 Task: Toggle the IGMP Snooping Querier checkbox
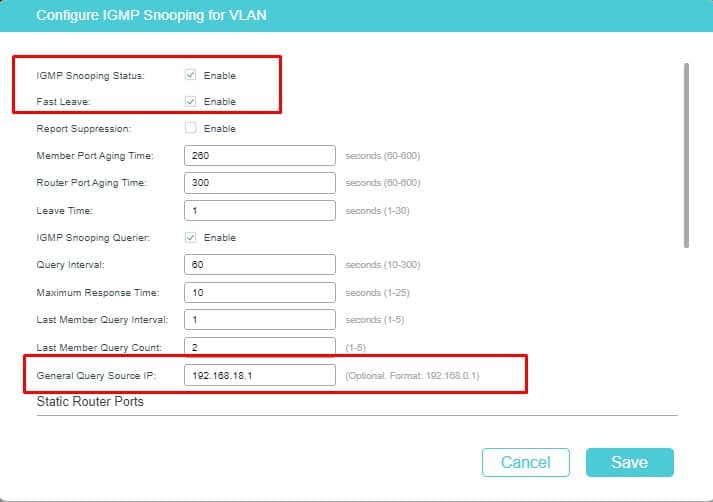(191, 237)
